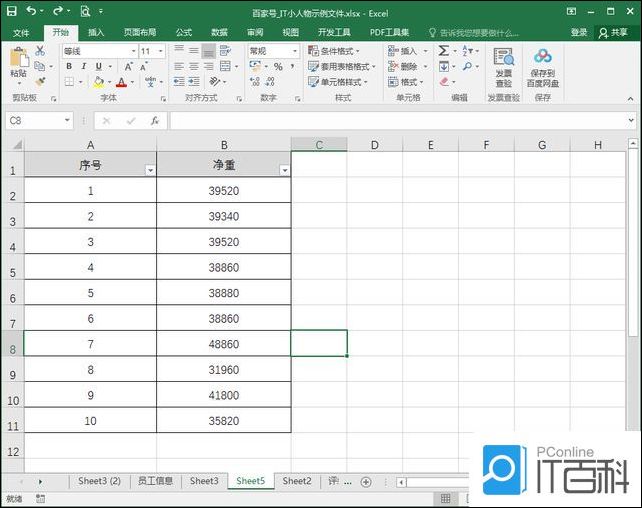The image size is (642, 508).
Task: Switch to the Sheet3 worksheet tab
Action: [204, 482]
